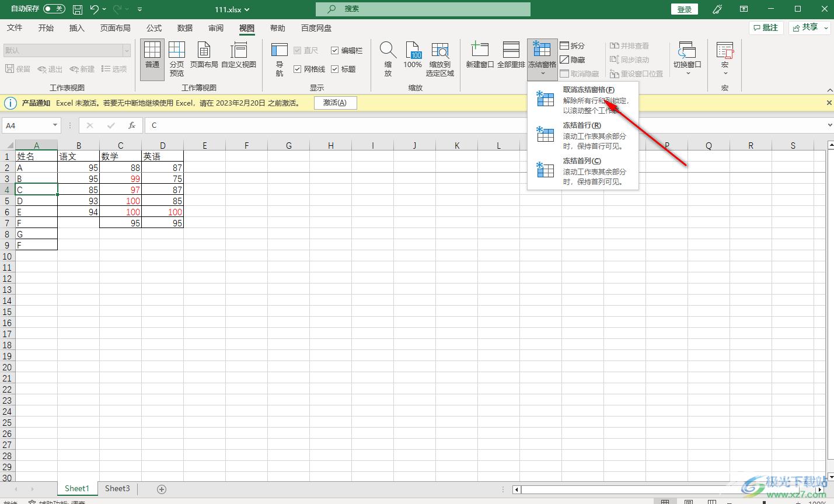Click the Name Box showing A4
The image size is (834, 504).
pos(27,125)
